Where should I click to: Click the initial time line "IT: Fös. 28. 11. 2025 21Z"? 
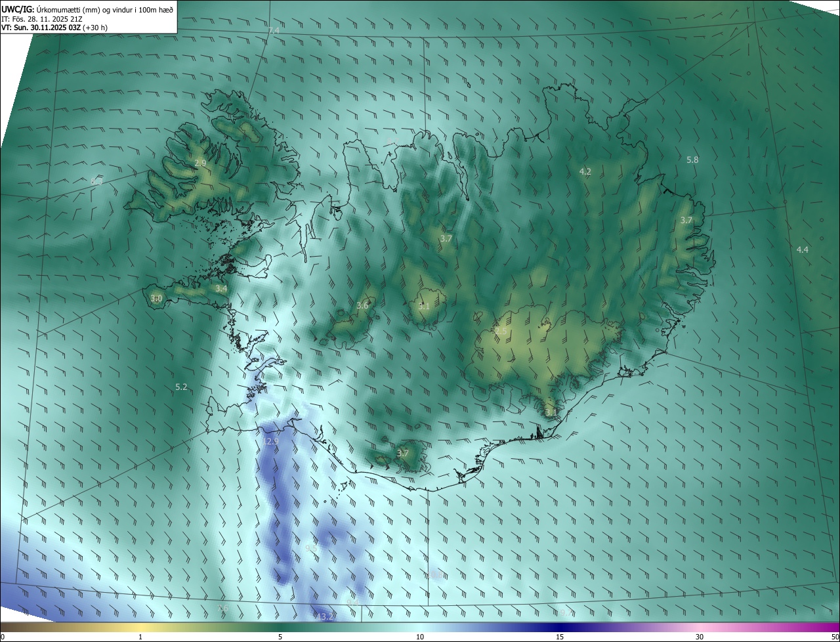[x=42, y=19]
